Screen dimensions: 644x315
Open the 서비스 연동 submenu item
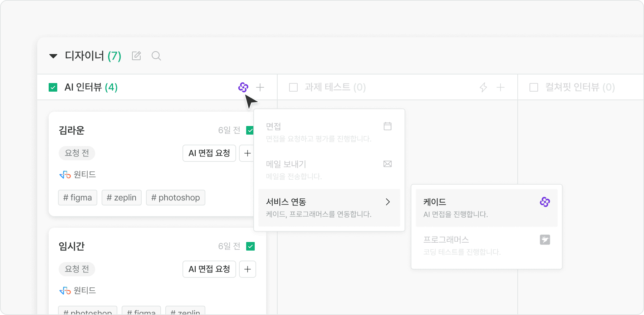(x=329, y=208)
